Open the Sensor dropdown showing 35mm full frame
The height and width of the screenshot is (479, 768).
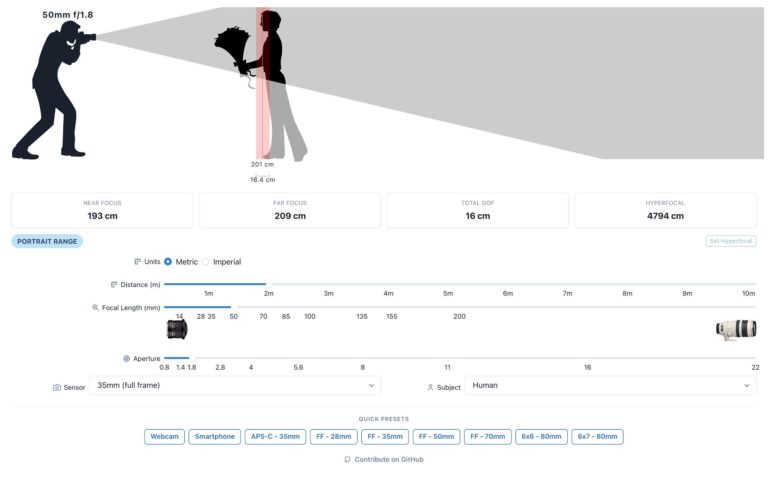[235, 385]
